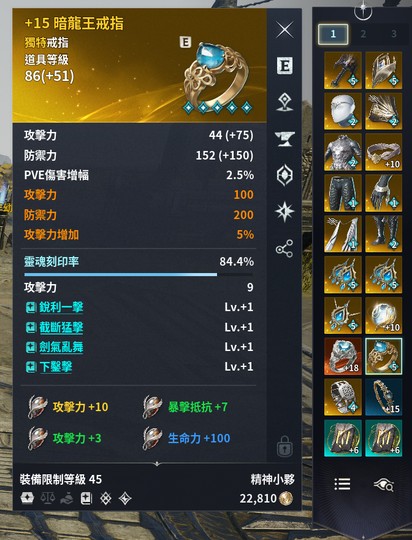The height and width of the screenshot is (540, 412).
Task: Open the equipment list view icon
Action: tap(342, 484)
